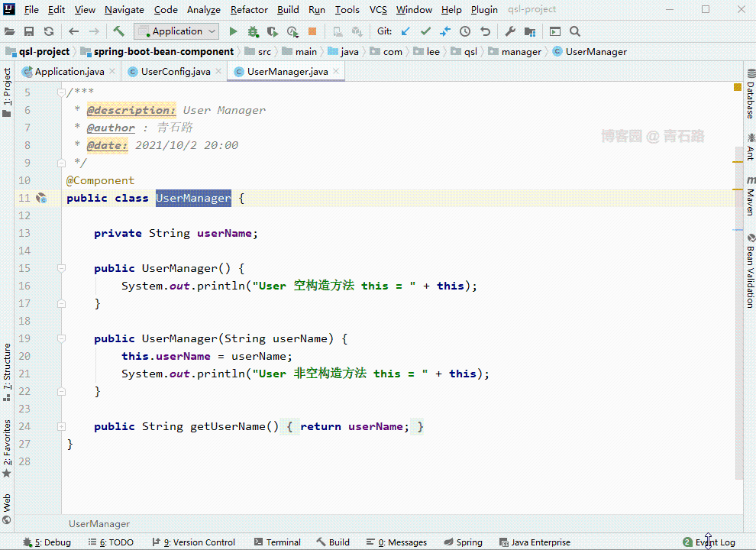Collapse the empty constructor fold at line 15
The width and height of the screenshot is (756, 550).
[61, 268]
